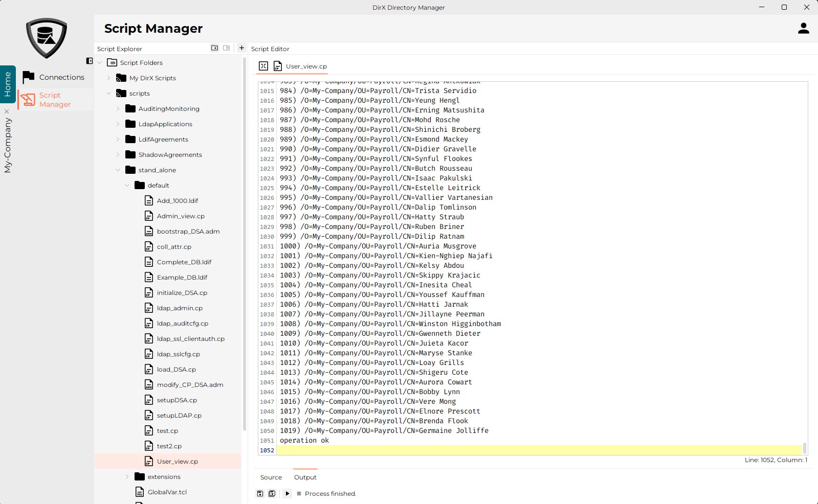Click the save all scripts icon
The image size is (818, 504).
272,494
